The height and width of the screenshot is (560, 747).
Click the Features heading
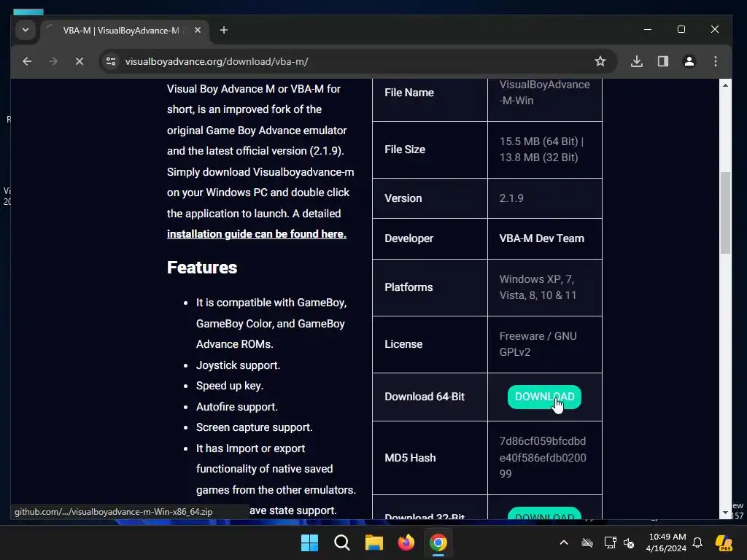202,267
